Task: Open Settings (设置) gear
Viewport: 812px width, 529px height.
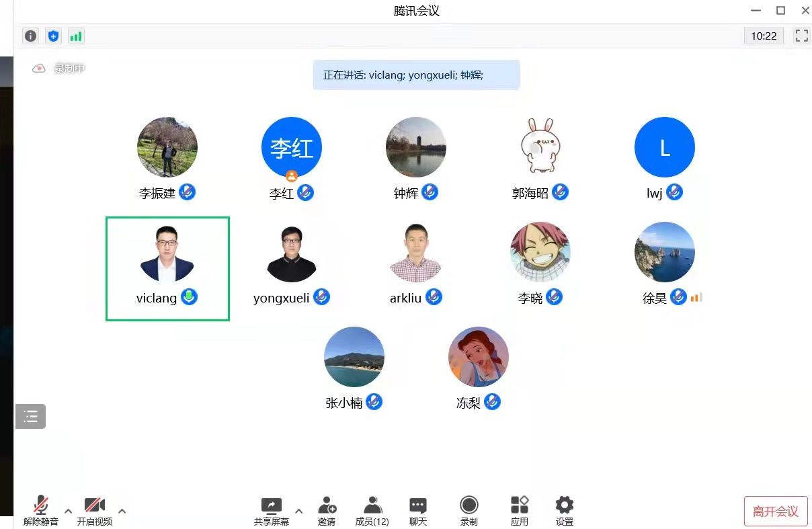Action: [564, 510]
